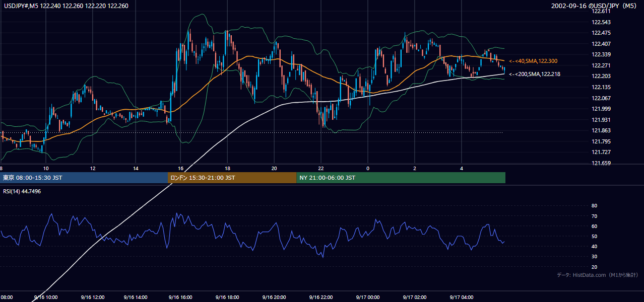The image size is (644, 302).
Task: Click the price axis value 121.863
Action: tap(601, 130)
